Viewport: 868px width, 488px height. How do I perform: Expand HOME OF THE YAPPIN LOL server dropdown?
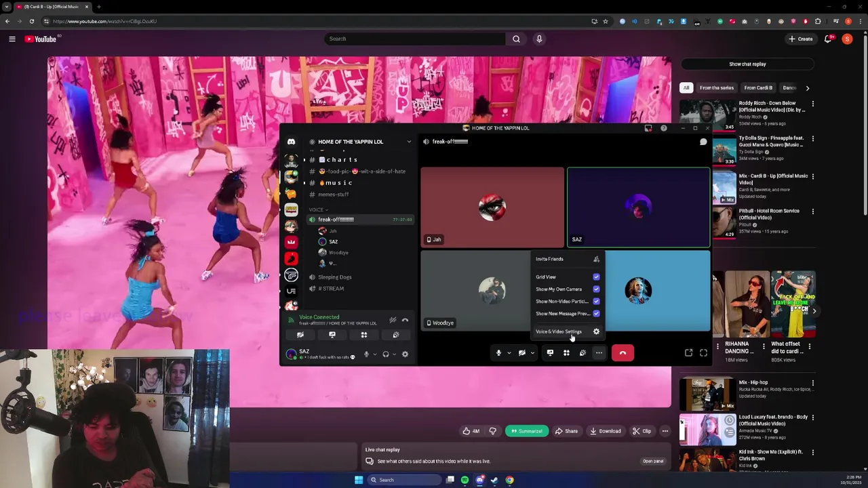pos(409,142)
